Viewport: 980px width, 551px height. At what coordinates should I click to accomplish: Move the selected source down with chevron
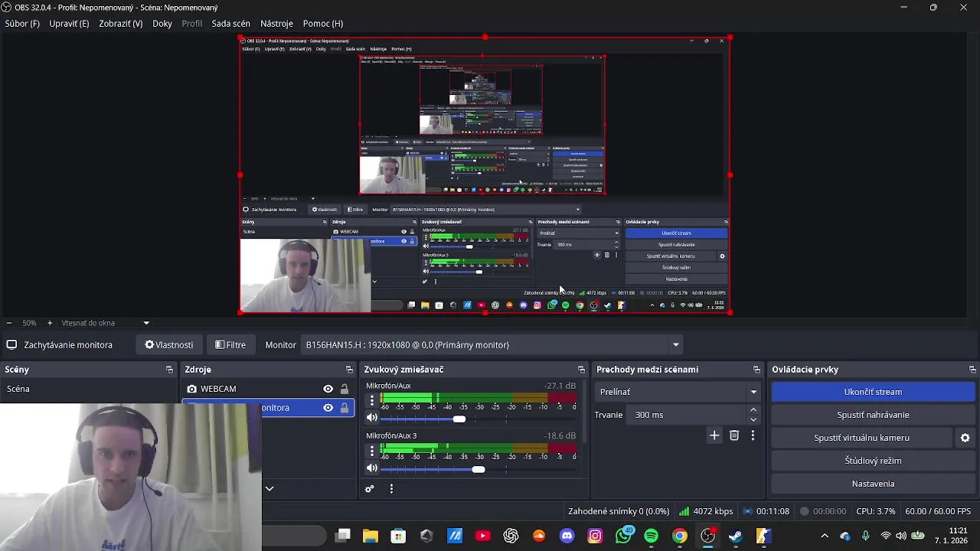point(269,488)
